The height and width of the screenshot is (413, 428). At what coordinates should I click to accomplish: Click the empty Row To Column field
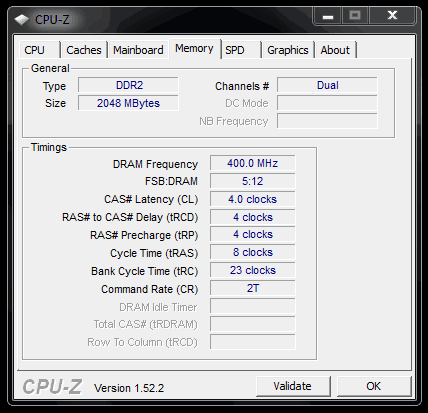point(253,342)
